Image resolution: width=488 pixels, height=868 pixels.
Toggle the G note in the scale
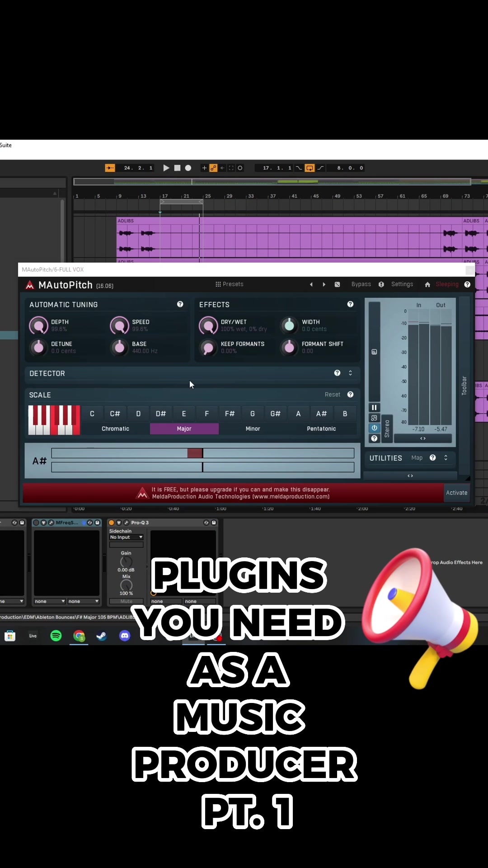pos(253,414)
